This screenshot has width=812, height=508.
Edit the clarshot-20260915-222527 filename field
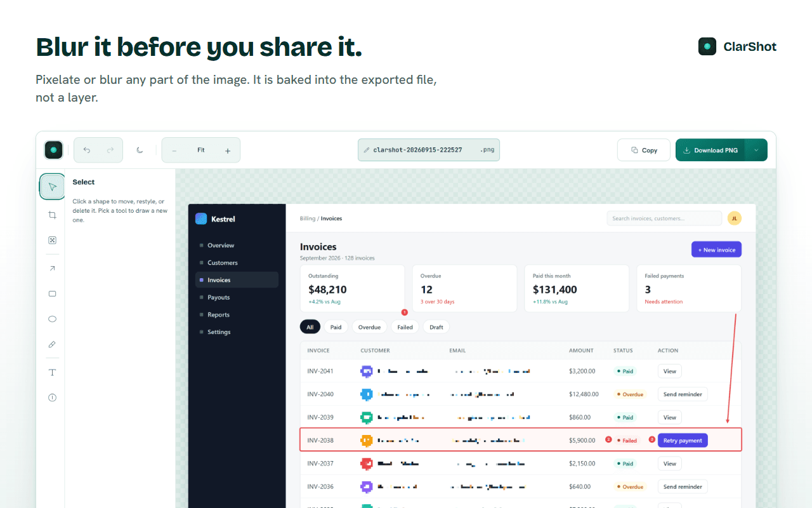point(429,150)
